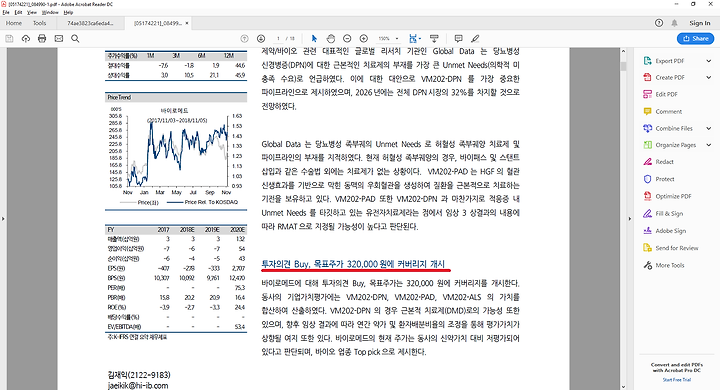Open the View menu
This screenshot has width=720, height=390.
(x=32, y=12)
